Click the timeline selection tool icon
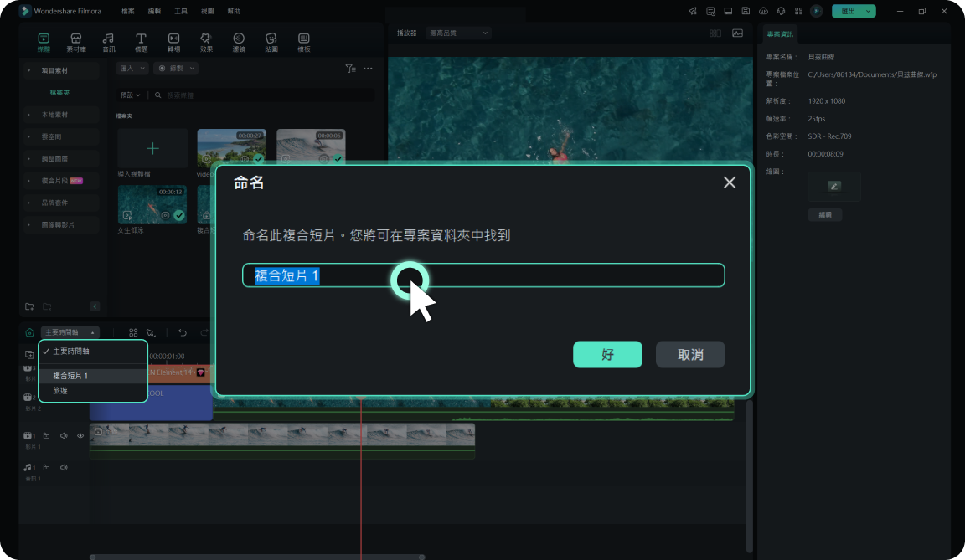This screenshot has height=560, width=965. click(x=151, y=332)
